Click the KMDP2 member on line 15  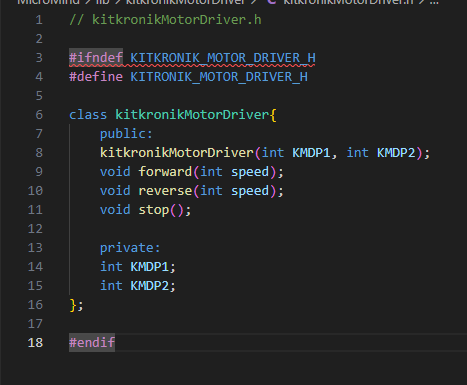pos(150,286)
